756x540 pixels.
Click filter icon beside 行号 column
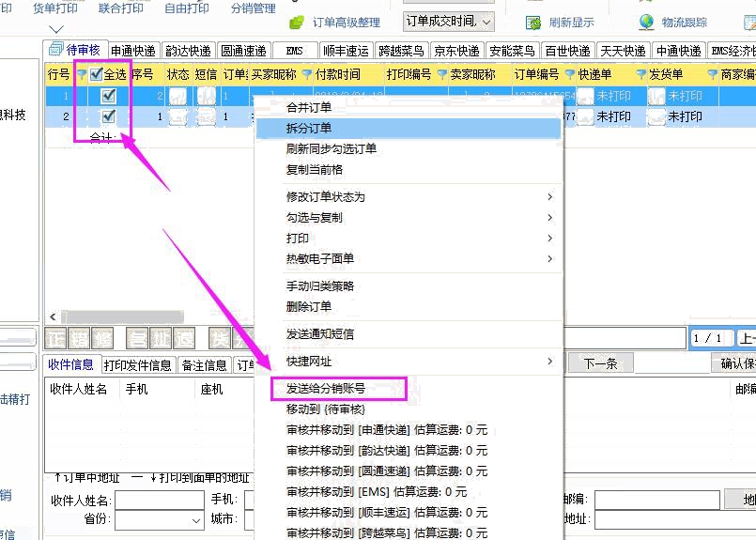pos(82,74)
